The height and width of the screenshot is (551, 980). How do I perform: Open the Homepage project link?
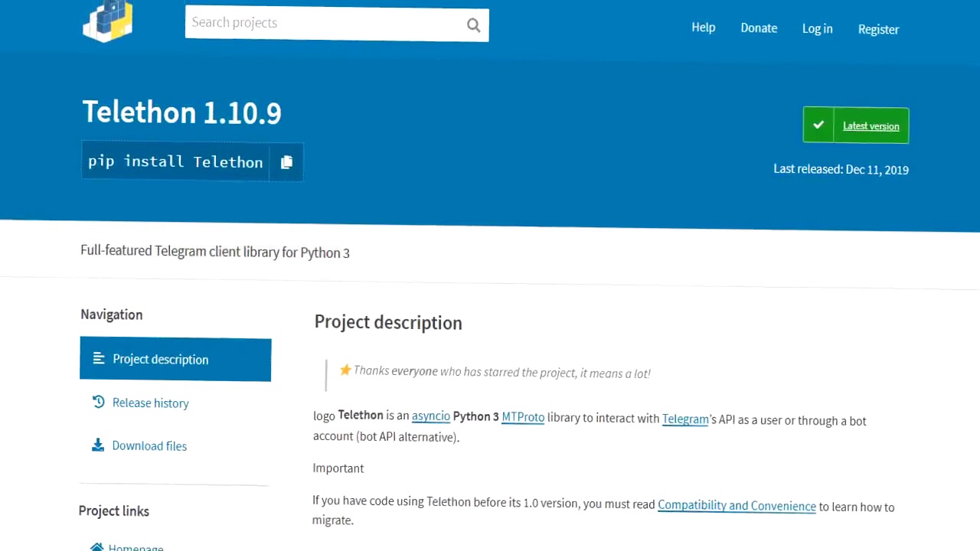[136, 548]
